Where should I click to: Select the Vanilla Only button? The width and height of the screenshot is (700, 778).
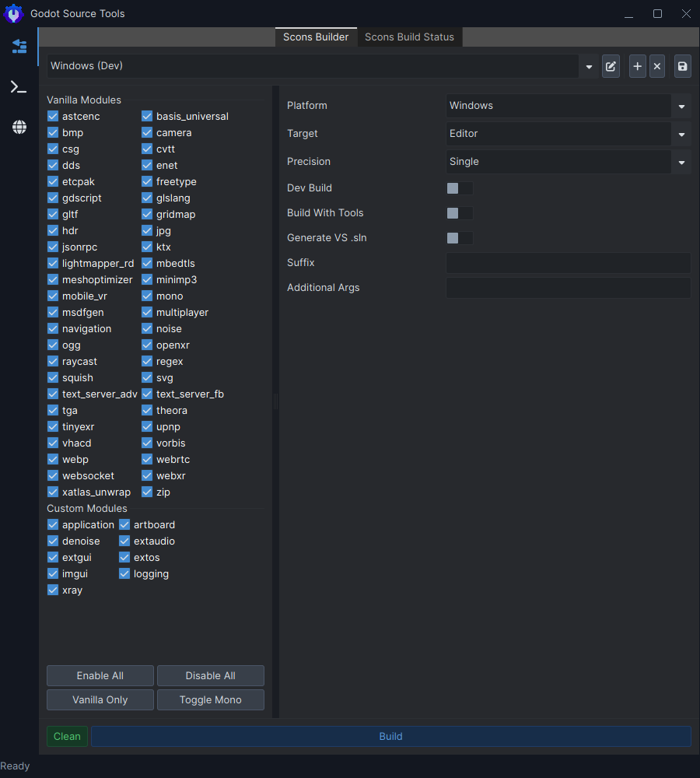(x=100, y=699)
